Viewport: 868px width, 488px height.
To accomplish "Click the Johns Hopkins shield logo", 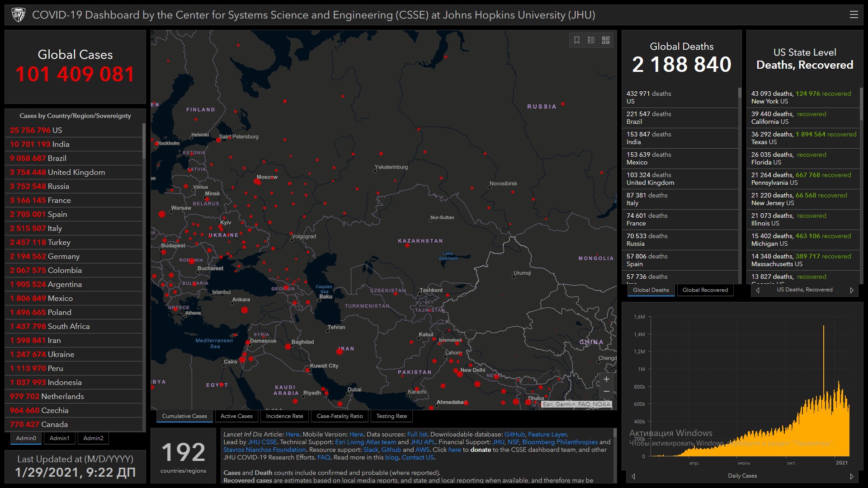I will point(19,15).
